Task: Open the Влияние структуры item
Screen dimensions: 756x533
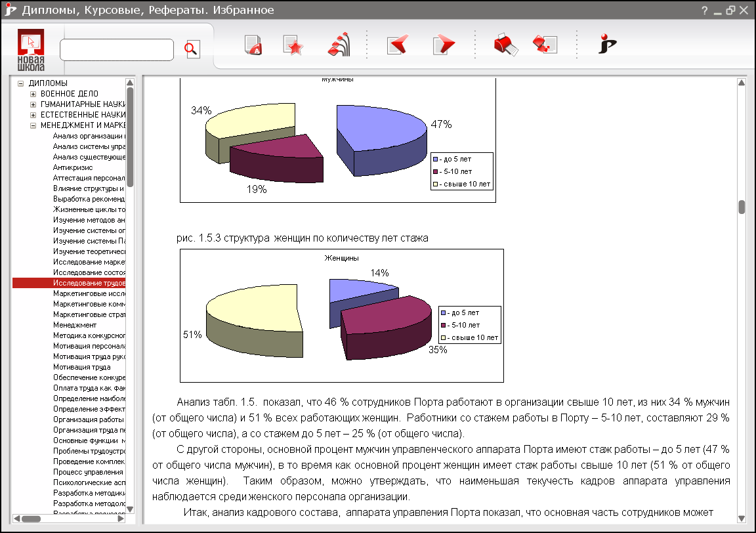Action: [89, 188]
